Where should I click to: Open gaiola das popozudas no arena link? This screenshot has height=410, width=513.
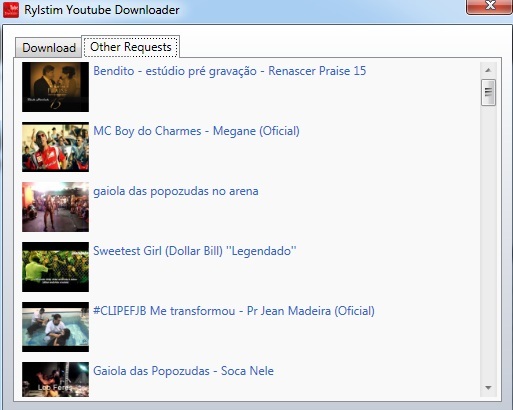point(176,191)
